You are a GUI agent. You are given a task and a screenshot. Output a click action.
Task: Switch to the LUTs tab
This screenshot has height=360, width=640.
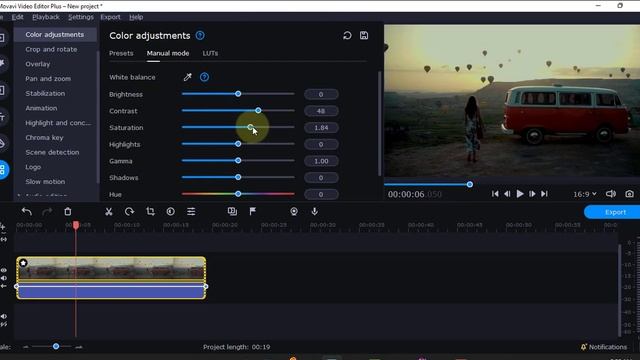210,53
